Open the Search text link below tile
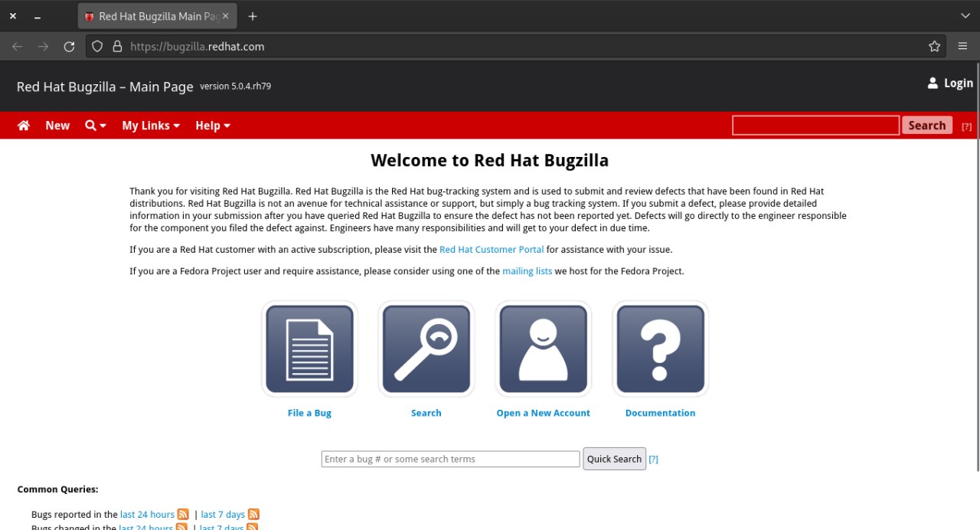 click(x=426, y=413)
